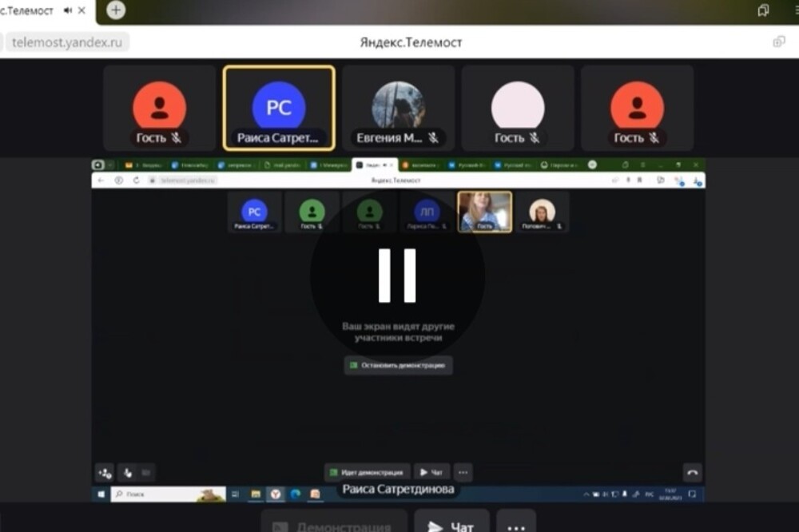Click the rightmost Гость participant tile
The width and height of the screenshot is (799, 532).
637,108
